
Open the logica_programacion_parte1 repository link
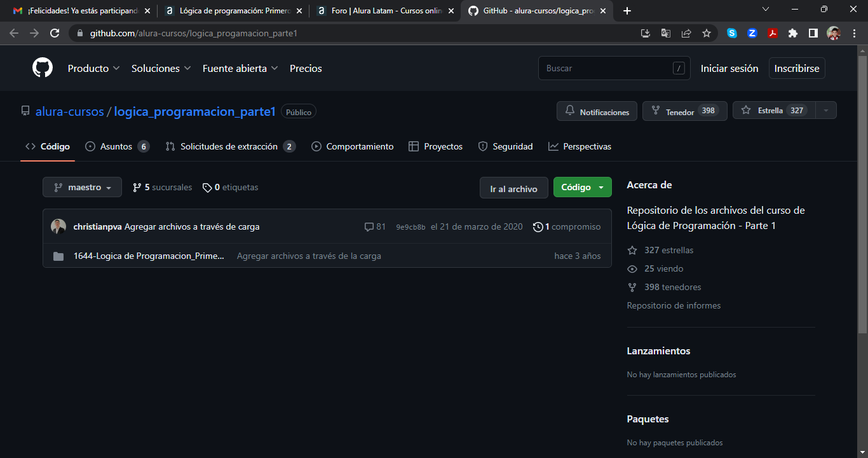pyautogui.click(x=194, y=111)
